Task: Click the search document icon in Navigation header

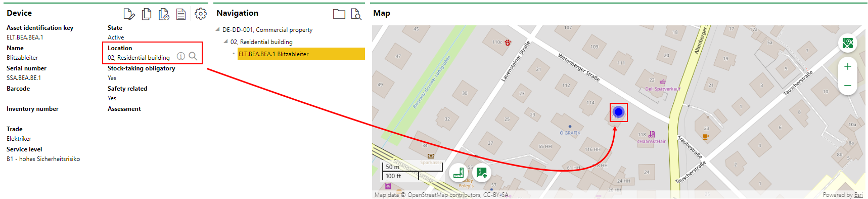Action: pyautogui.click(x=356, y=14)
